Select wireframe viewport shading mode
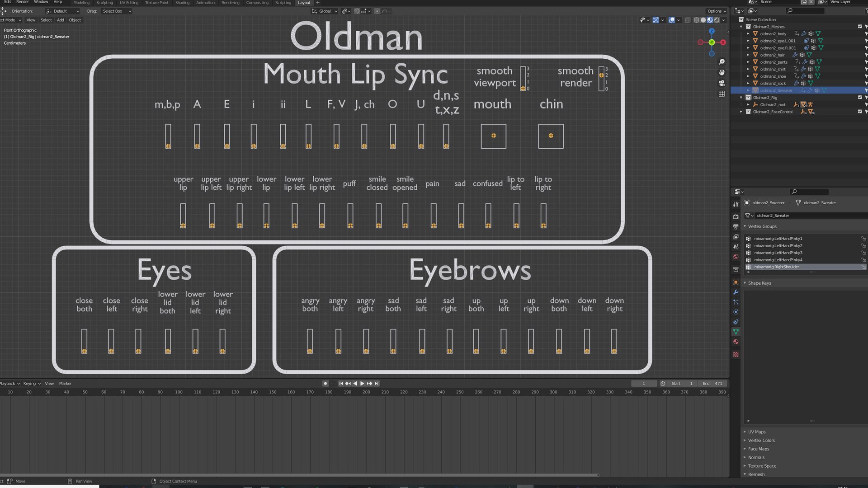This screenshot has height=488, width=868. click(696, 20)
